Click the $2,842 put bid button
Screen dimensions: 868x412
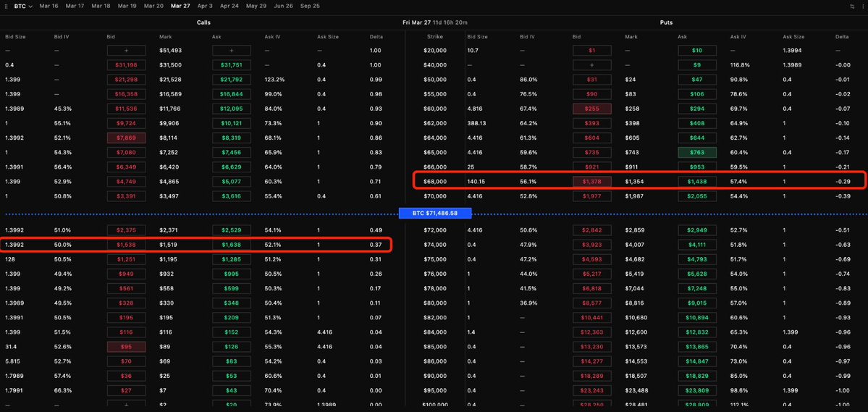pos(591,230)
